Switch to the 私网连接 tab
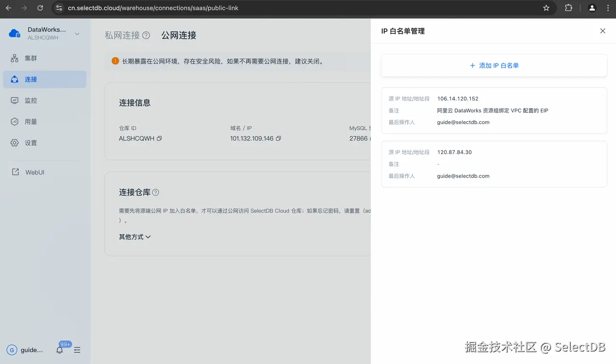 tap(124, 35)
